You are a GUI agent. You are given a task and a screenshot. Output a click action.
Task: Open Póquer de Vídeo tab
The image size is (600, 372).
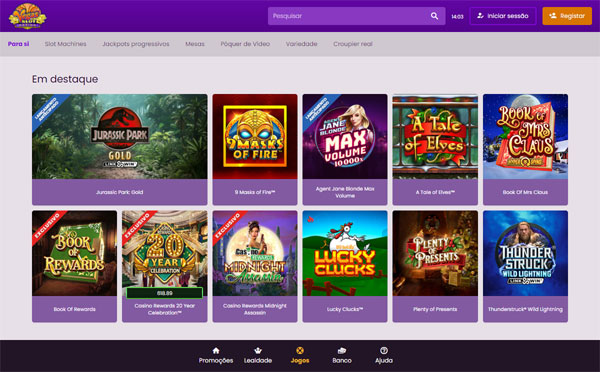coord(245,44)
